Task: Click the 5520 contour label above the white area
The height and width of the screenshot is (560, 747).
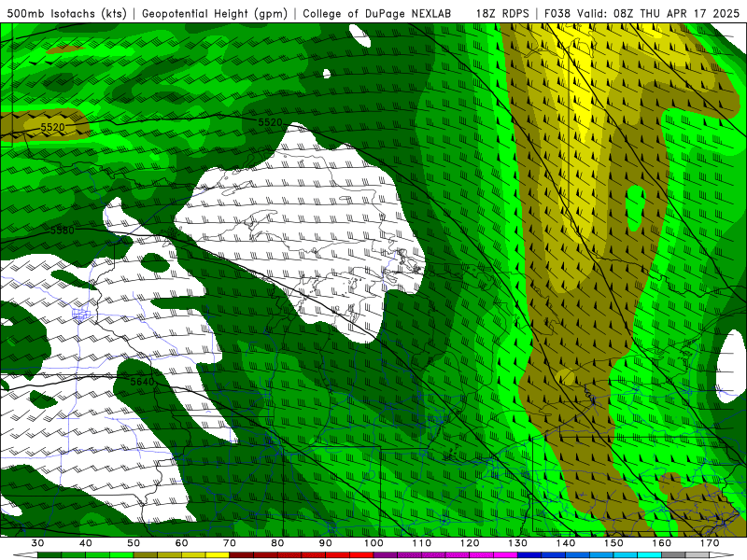Action: (x=270, y=122)
